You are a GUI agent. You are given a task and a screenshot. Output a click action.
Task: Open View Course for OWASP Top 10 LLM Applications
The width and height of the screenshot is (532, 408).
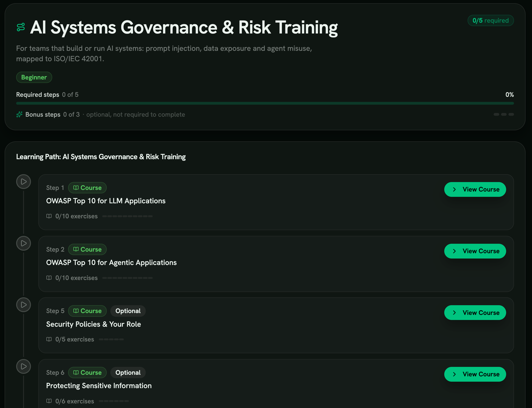tap(475, 189)
